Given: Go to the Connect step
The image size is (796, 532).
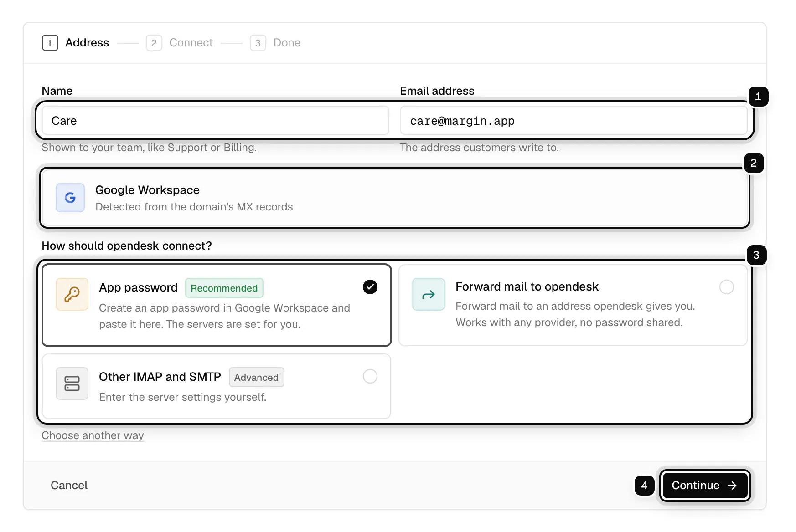Looking at the screenshot, I should [x=180, y=43].
